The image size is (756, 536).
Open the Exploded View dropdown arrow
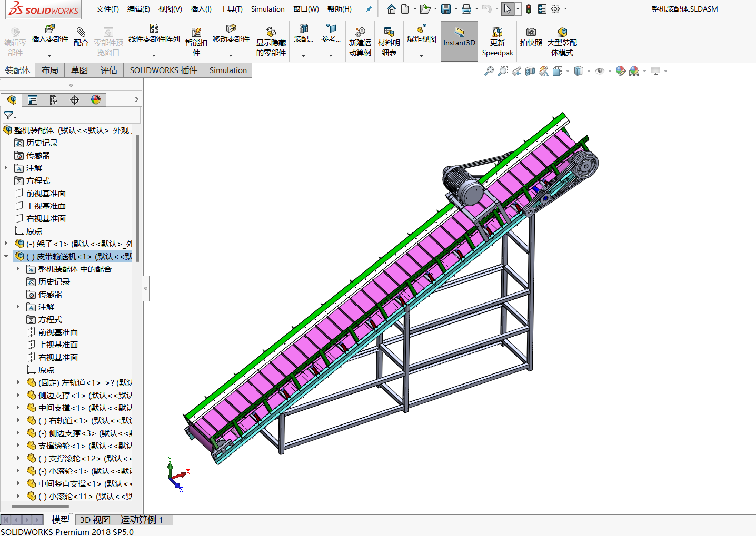click(x=421, y=55)
